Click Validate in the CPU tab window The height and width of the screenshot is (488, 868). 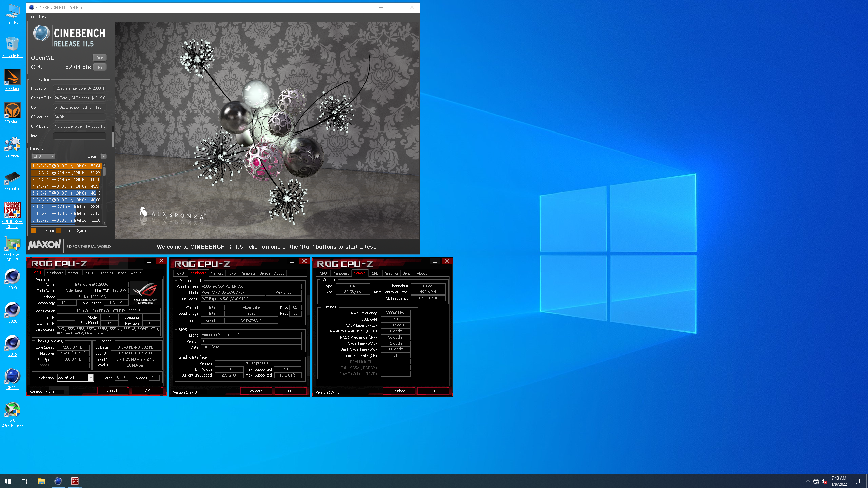(x=113, y=391)
